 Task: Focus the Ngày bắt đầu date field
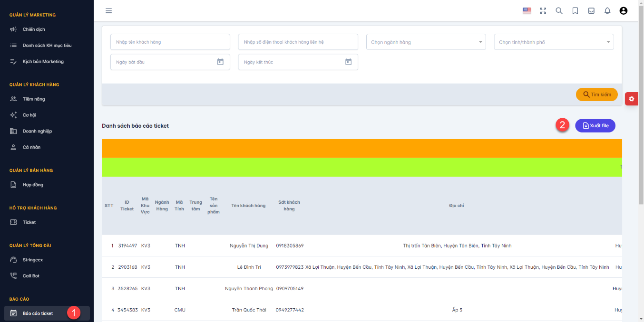170,62
